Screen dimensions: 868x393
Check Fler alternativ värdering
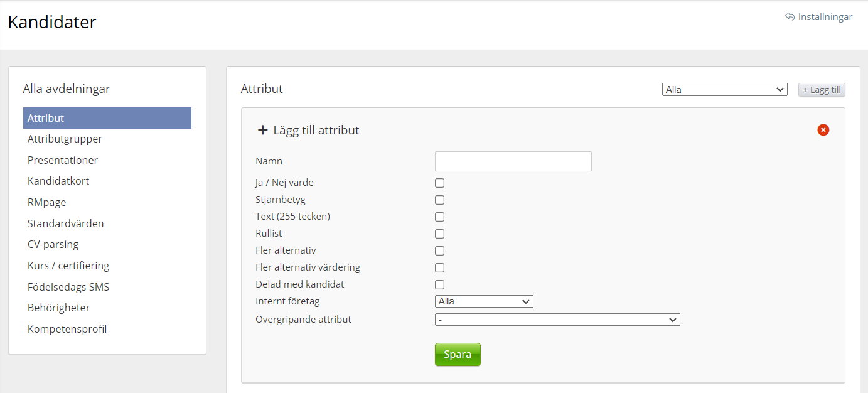(440, 268)
